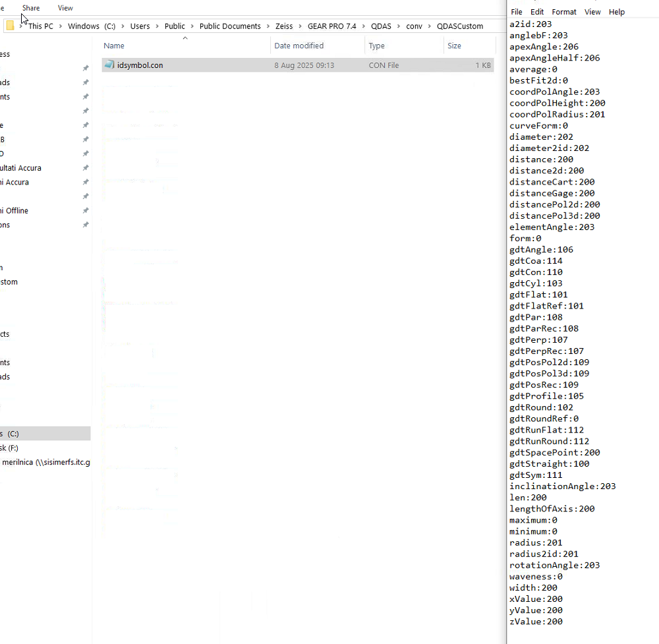Select stom folder in navigation pane
659x644 pixels.
pyautogui.click(x=9, y=281)
